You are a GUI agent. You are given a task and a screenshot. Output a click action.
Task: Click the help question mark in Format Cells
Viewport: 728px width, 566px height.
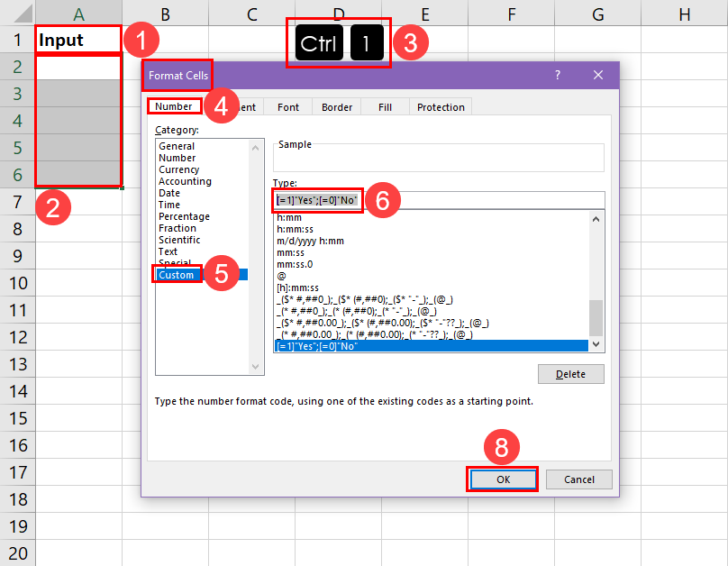tap(557, 75)
